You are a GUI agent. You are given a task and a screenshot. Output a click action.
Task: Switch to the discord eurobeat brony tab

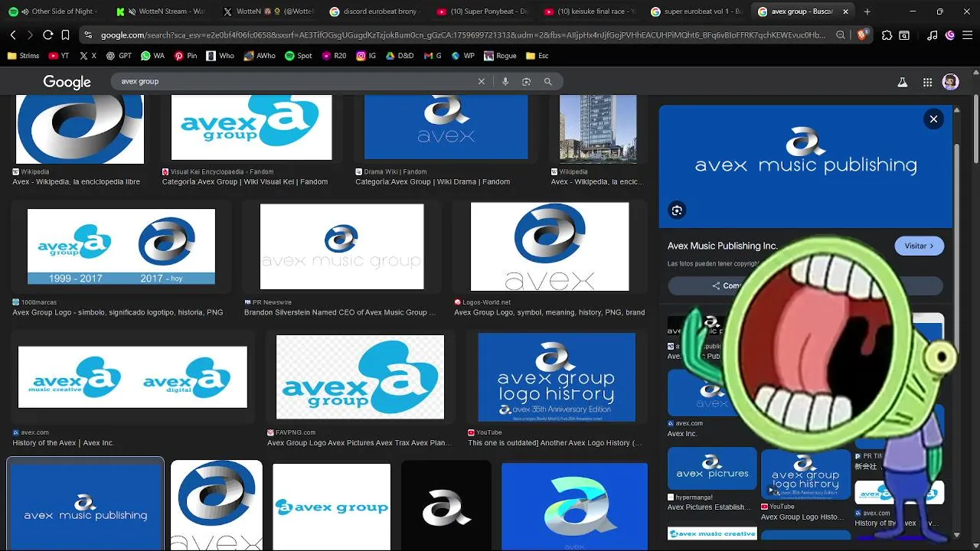(x=375, y=11)
